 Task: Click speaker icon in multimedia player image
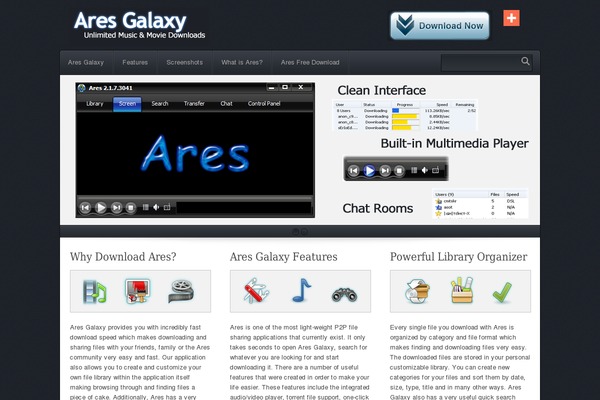click(424, 170)
